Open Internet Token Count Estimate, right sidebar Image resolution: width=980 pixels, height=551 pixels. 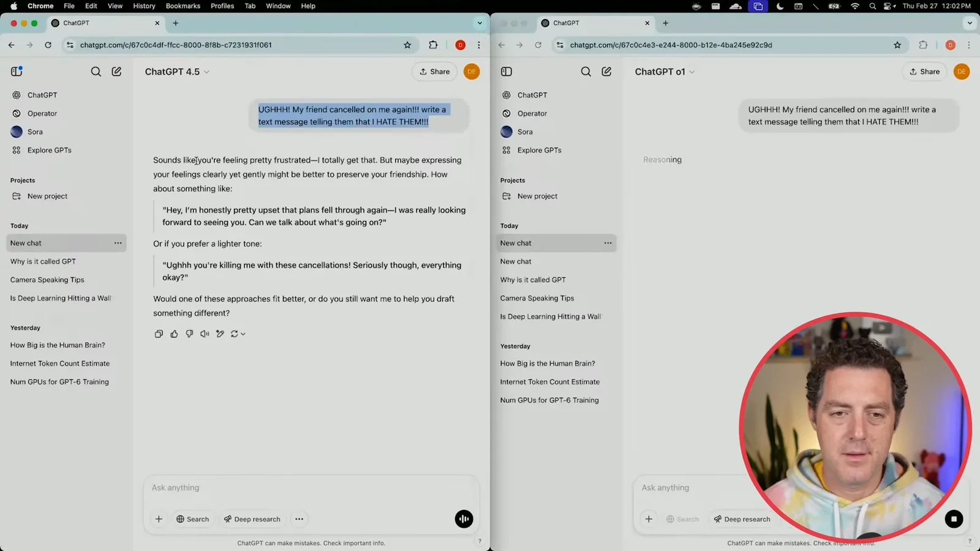pyautogui.click(x=549, y=381)
